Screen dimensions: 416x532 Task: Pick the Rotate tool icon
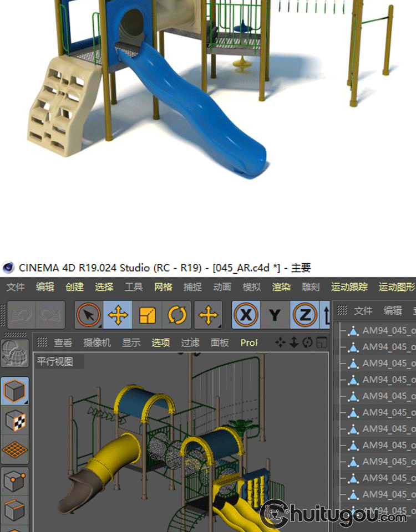tap(177, 315)
